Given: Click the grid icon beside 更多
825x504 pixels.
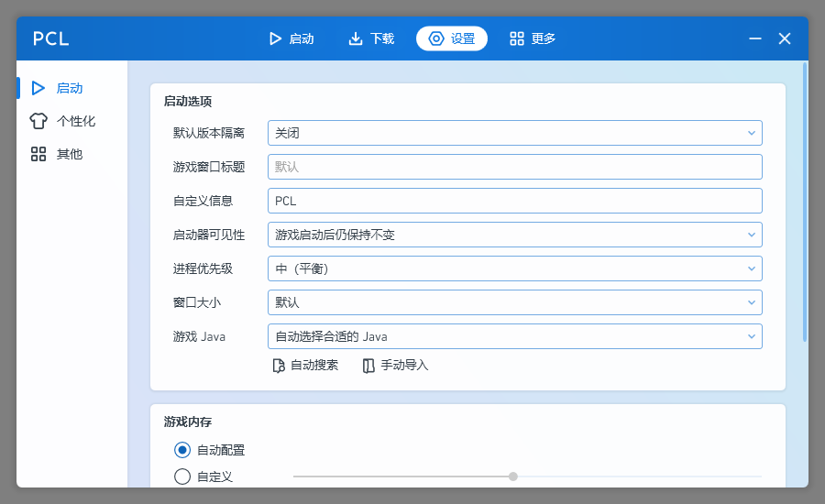Looking at the screenshot, I should pyautogui.click(x=517, y=38).
